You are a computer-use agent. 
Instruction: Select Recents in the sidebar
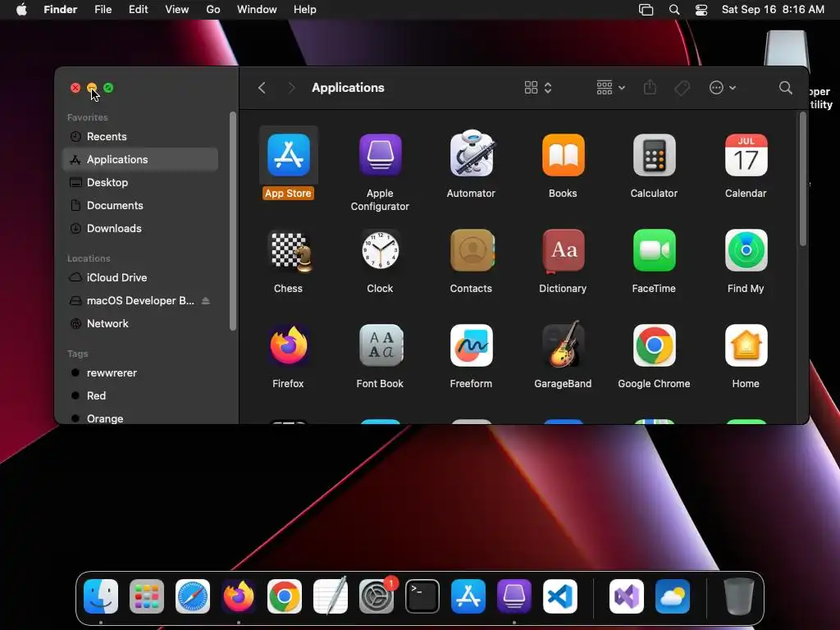(x=140, y=137)
